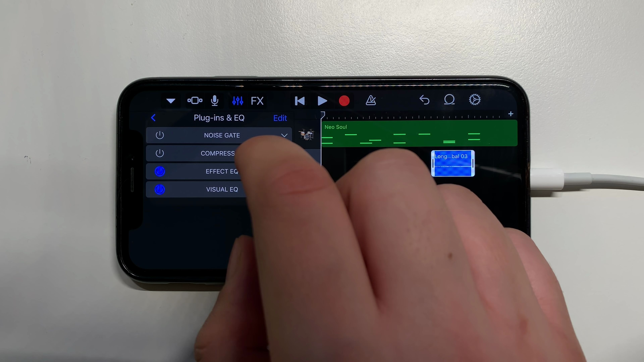This screenshot has width=644, height=362.
Task: Tap the Rewind to start icon
Action: 299,101
